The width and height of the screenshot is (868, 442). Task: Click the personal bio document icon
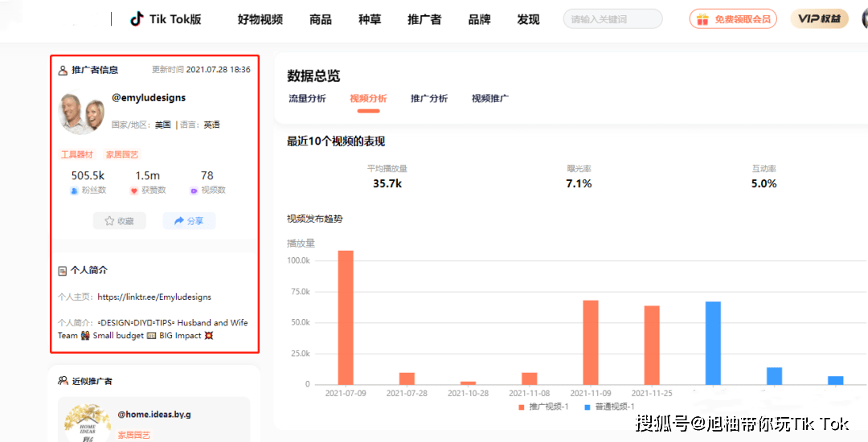click(63, 271)
